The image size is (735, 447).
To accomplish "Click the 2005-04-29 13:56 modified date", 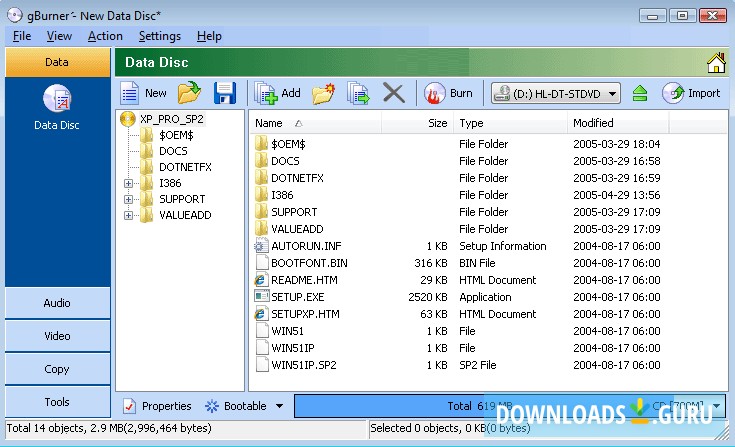I will (x=616, y=195).
